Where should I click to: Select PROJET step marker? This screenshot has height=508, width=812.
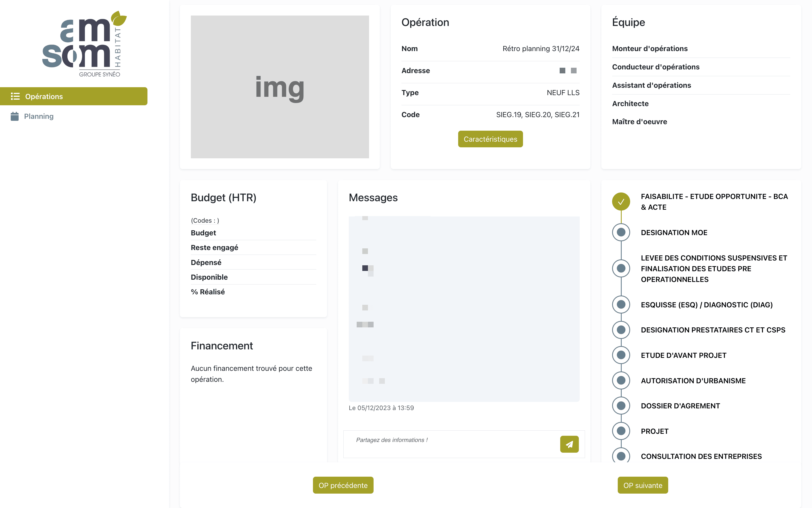click(x=621, y=431)
